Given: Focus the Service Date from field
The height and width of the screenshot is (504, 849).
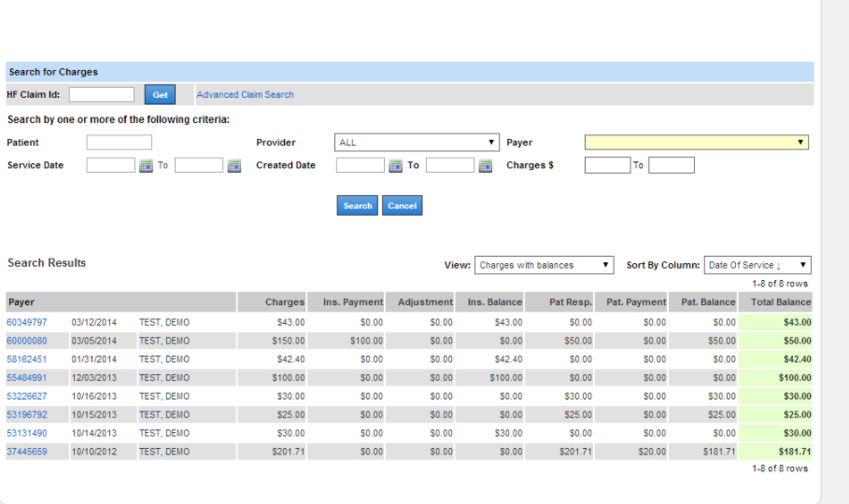Looking at the screenshot, I should 110,165.
